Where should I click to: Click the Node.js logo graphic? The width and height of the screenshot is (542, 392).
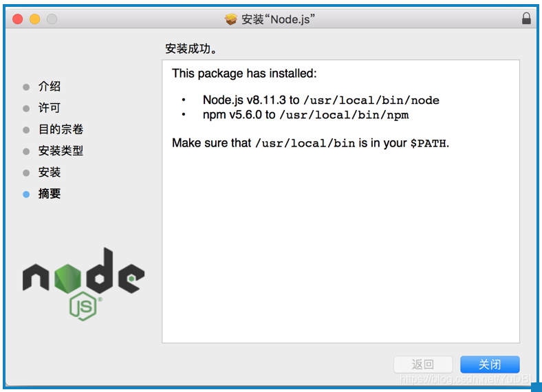[x=83, y=284]
